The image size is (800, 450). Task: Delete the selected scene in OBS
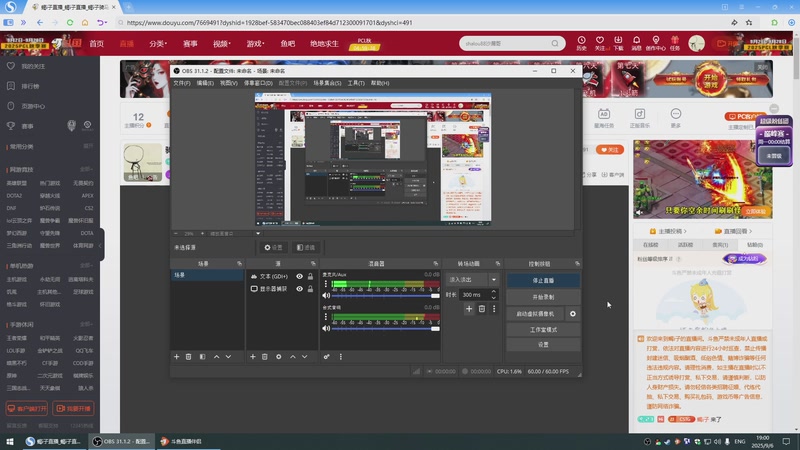(189, 357)
